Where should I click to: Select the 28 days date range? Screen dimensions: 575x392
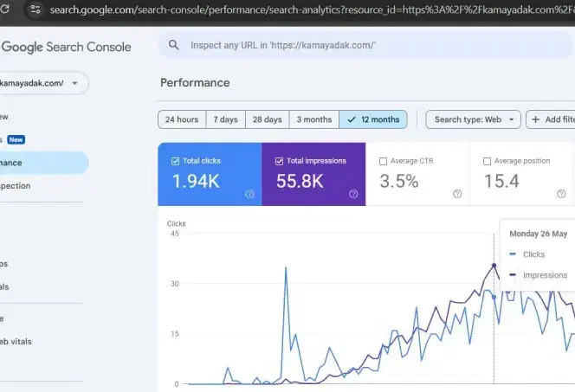(267, 119)
